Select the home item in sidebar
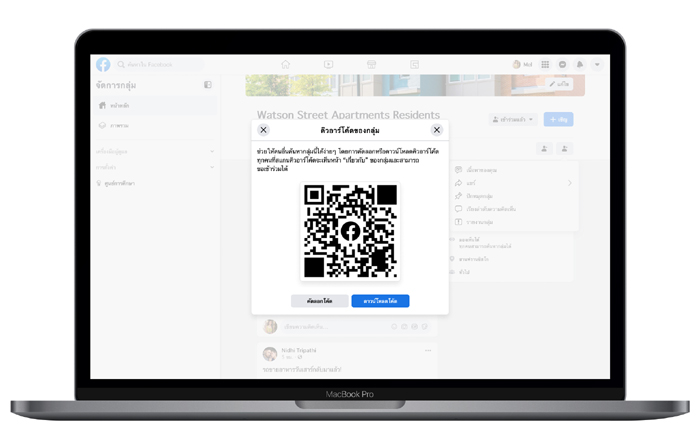 tap(155, 106)
